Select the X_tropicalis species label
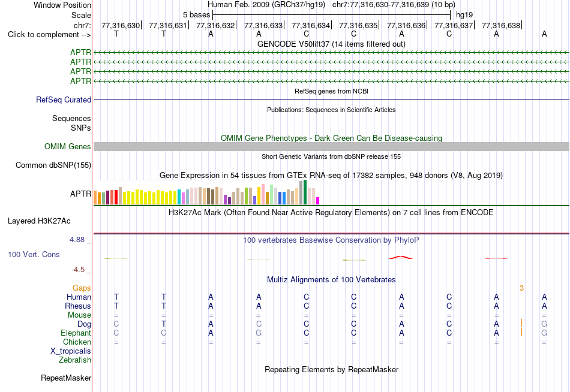The height and width of the screenshot is (392, 570). (x=71, y=351)
